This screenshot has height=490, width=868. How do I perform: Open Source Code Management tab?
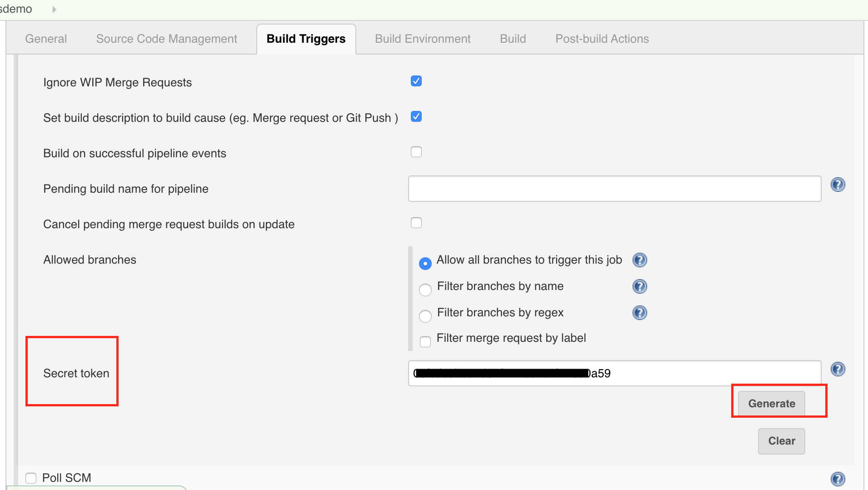[166, 39]
